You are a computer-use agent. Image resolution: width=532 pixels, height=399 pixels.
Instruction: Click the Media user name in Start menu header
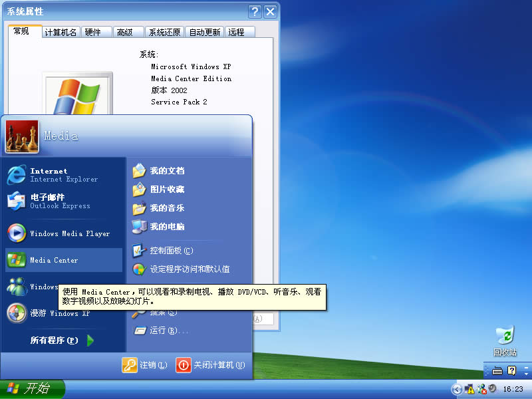[61, 136]
